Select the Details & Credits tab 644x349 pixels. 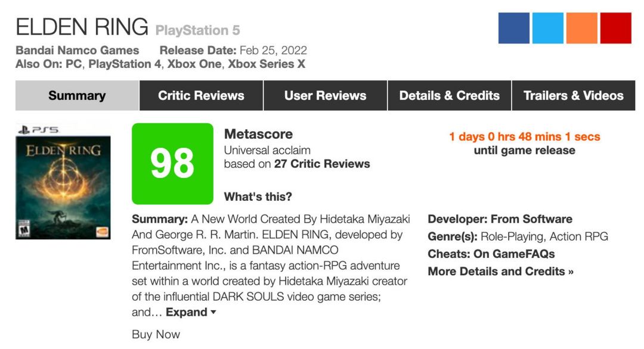(x=449, y=95)
